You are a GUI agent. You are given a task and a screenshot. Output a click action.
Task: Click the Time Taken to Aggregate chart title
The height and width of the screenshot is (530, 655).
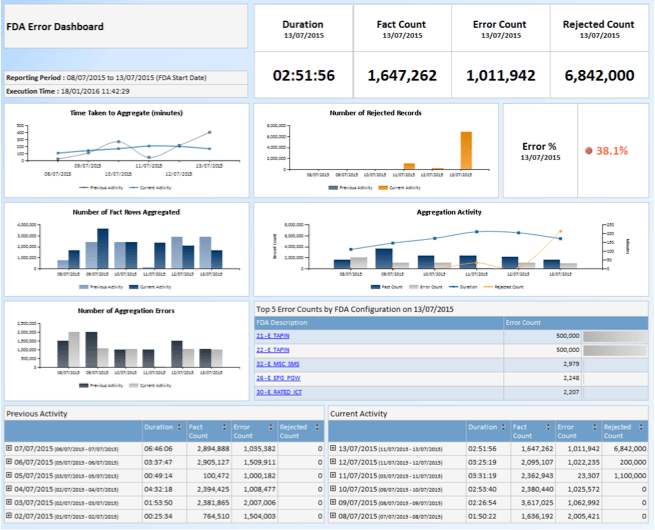[x=126, y=113]
